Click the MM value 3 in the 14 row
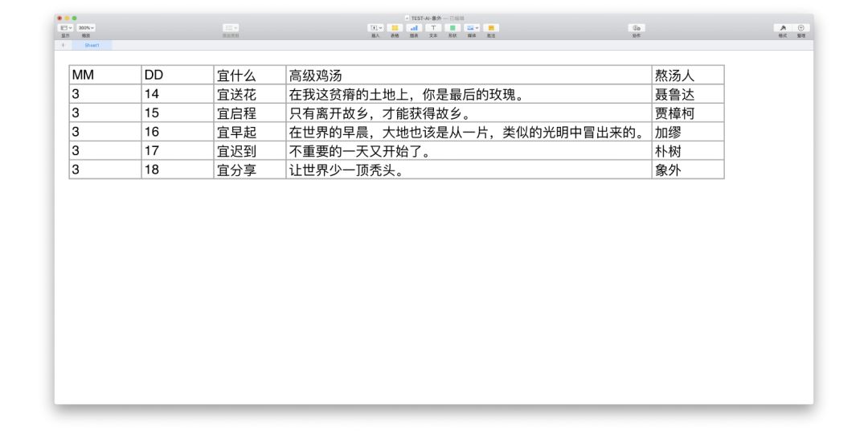Image resolution: width=868 pixels, height=434 pixels. [105, 94]
